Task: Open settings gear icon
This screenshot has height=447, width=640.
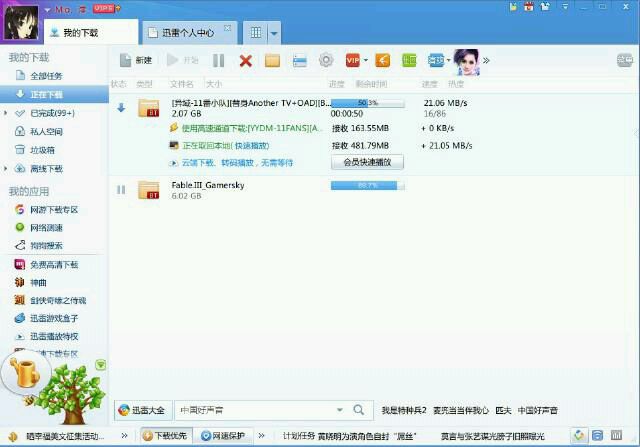Action: coord(326,60)
